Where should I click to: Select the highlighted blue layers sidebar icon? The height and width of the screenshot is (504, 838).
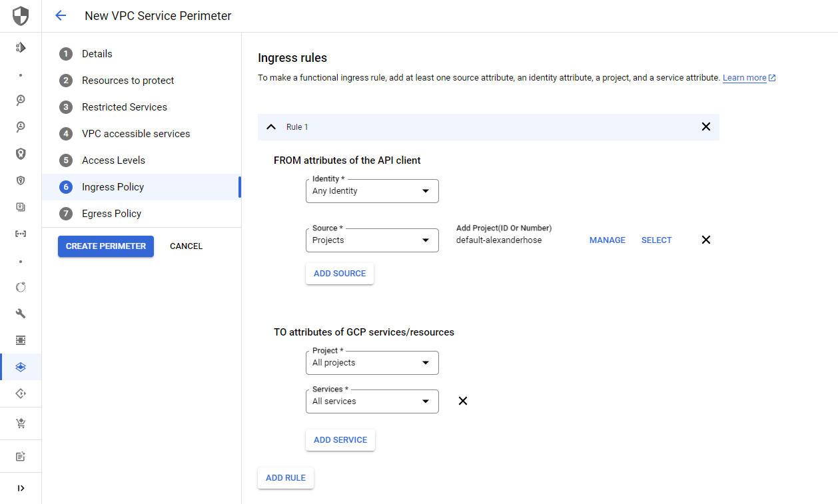point(21,367)
